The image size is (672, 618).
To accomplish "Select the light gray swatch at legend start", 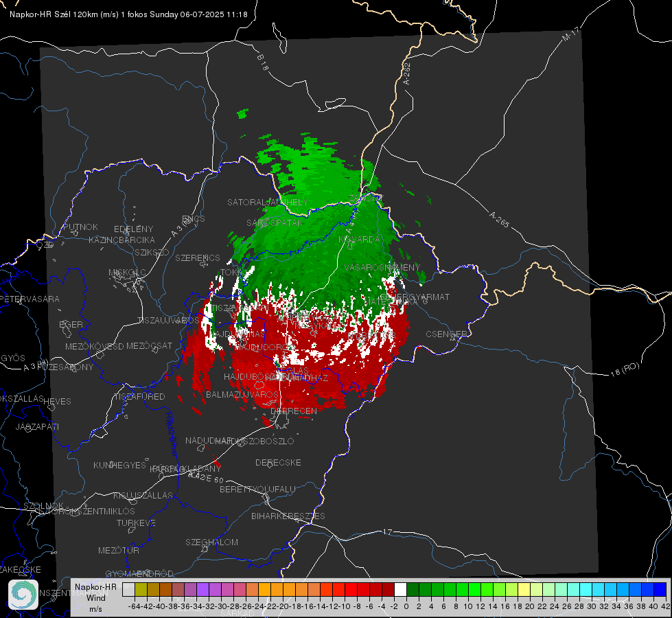I will [128, 589].
